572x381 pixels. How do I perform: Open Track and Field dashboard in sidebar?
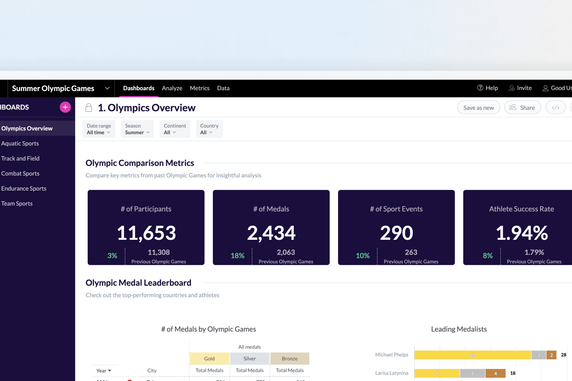click(20, 158)
